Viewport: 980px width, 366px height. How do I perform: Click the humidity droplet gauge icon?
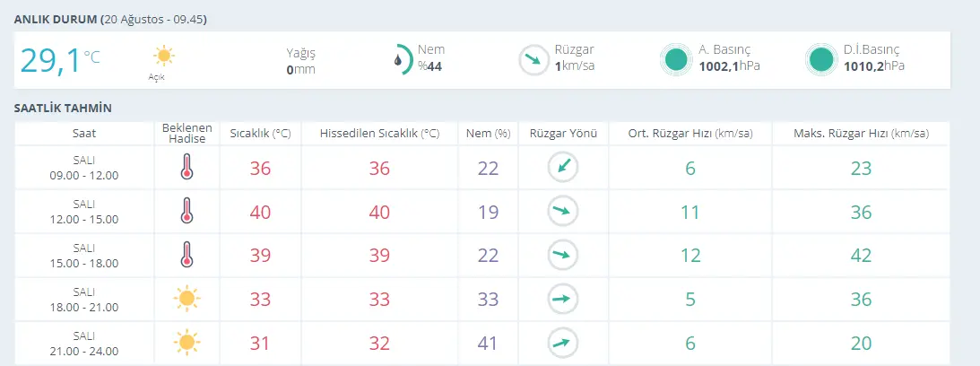point(401,60)
